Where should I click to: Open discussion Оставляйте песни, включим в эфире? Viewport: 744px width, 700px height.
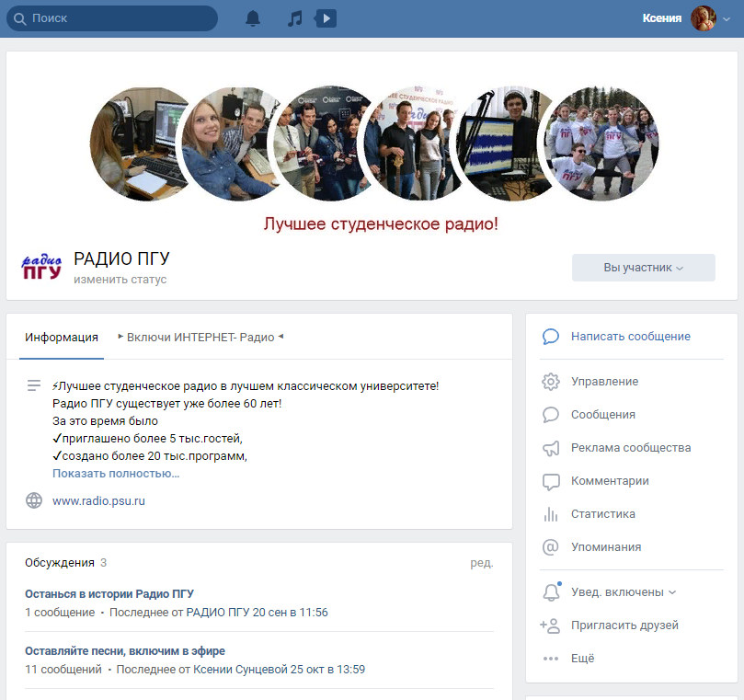(x=125, y=651)
